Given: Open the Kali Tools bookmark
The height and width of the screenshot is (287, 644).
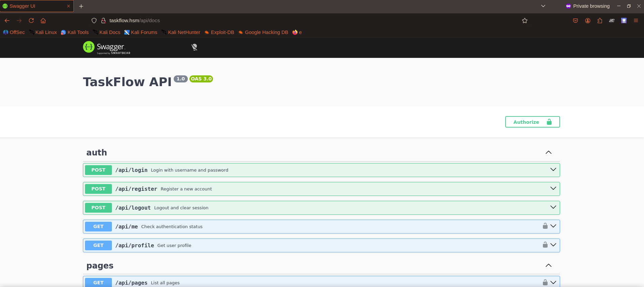Looking at the screenshot, I should (x=75, y=32).
